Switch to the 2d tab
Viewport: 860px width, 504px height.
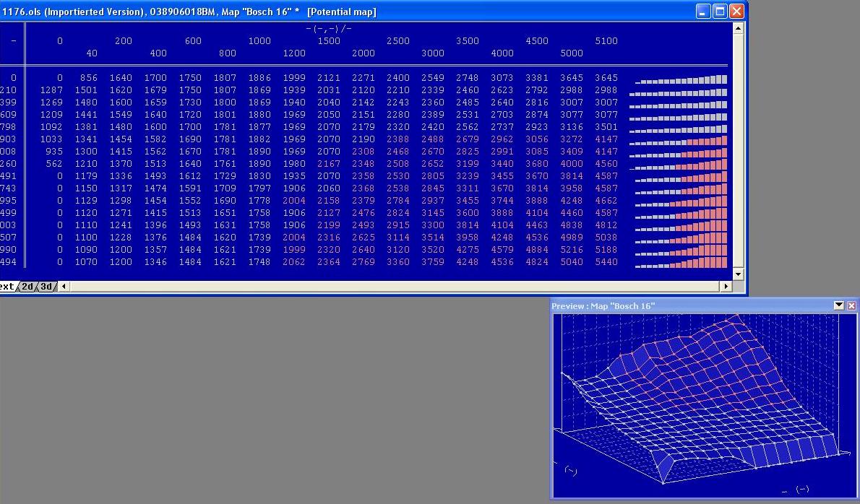pos(28,287)
